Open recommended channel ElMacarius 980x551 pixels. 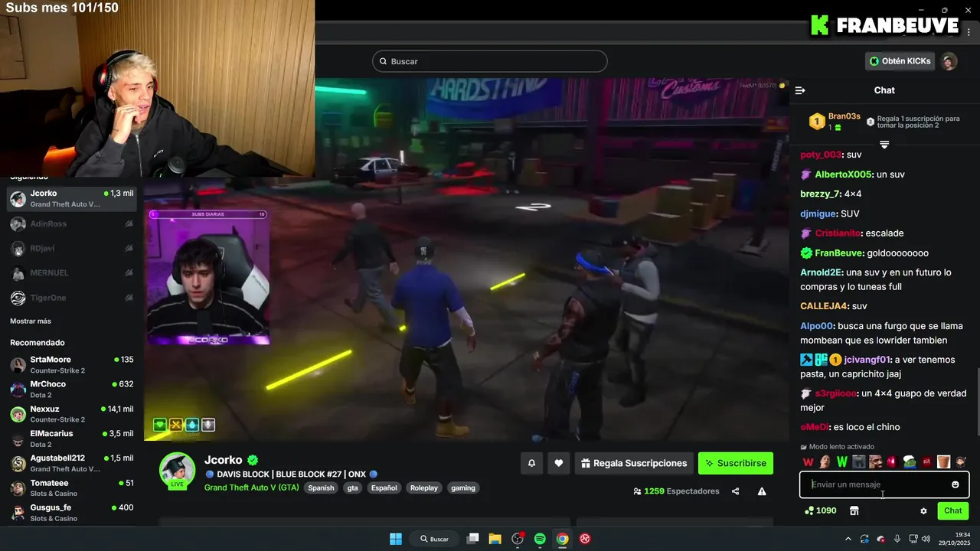tap(72, 439)
